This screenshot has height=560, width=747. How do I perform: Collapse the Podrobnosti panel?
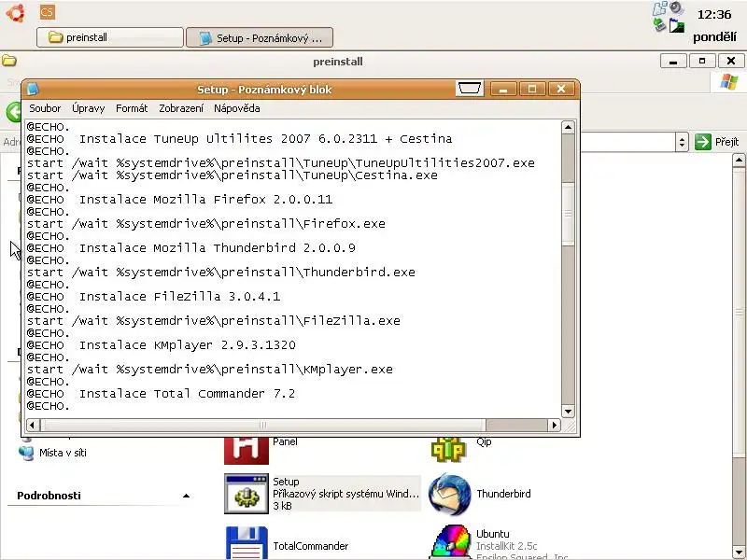(x=186, y=496)
